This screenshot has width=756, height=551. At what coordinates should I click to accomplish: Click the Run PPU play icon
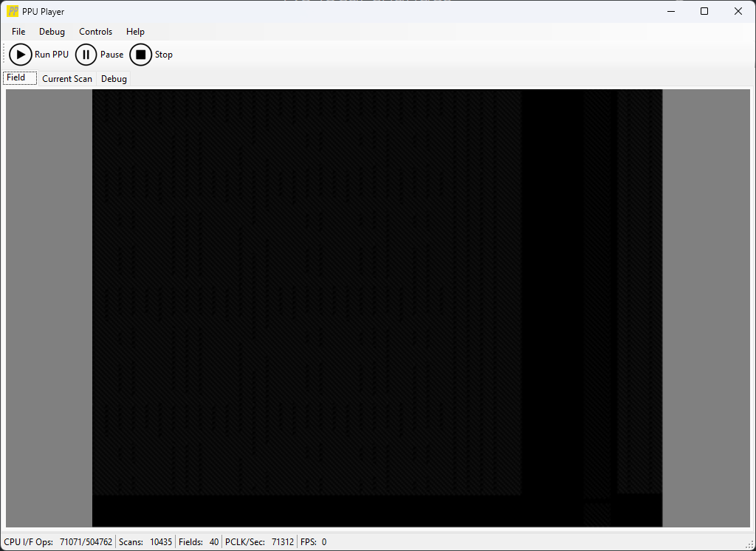click(x=21, y=55)
